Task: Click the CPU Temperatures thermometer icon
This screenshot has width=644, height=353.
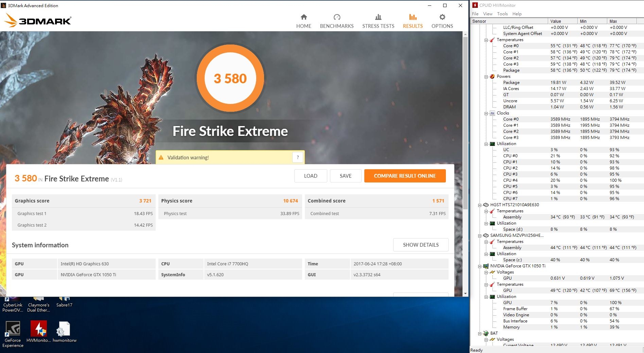Action: [492, 40]
